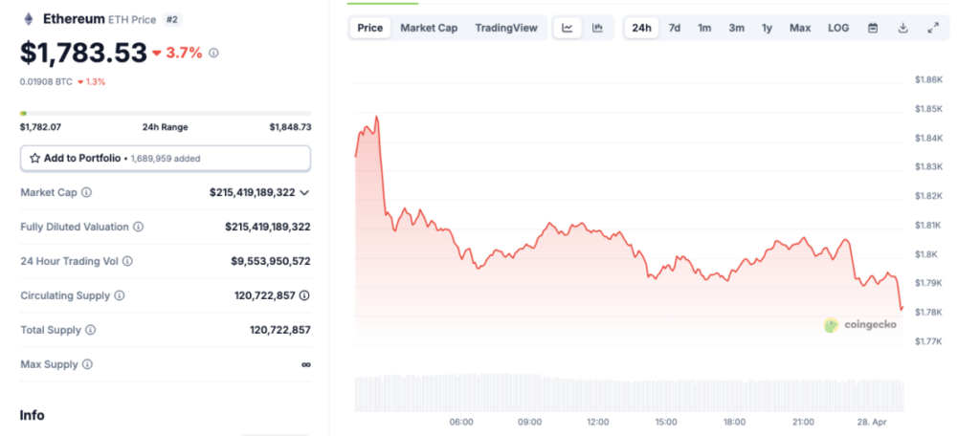Image resolution: width=980 pixels, height=436 pixels.
Task: Click the volume bars under the chart
Action: 628,392
